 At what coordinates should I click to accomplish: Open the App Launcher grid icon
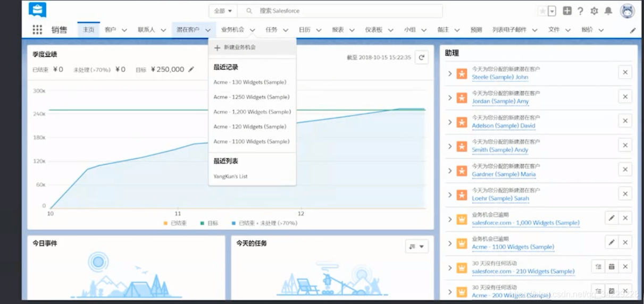tap(37, 30)
